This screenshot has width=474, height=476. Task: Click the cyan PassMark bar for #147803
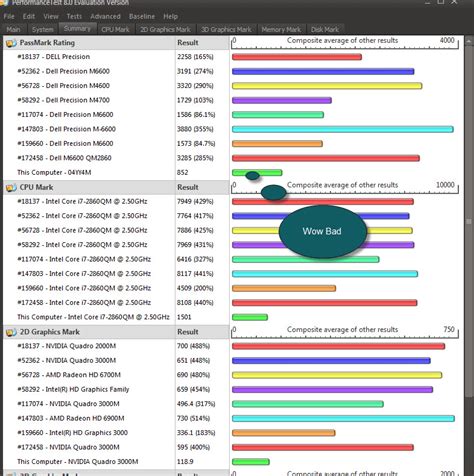coord(343,129)
